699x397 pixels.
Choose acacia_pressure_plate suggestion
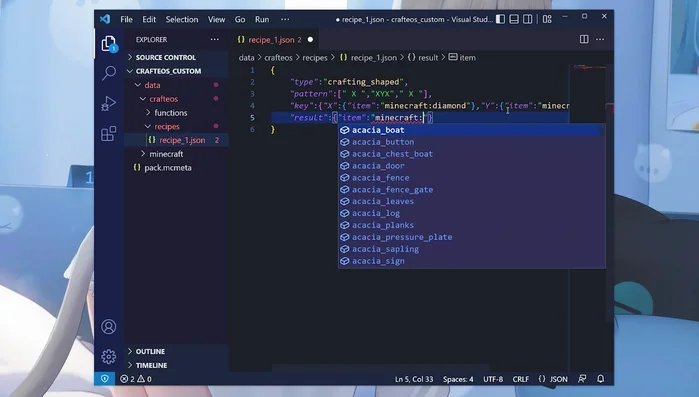click(472, 237)
